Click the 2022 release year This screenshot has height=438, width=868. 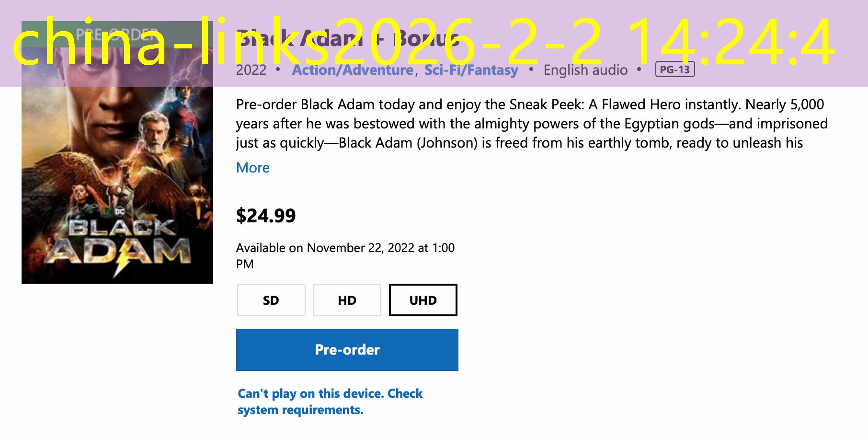click(x=251, y=70)
